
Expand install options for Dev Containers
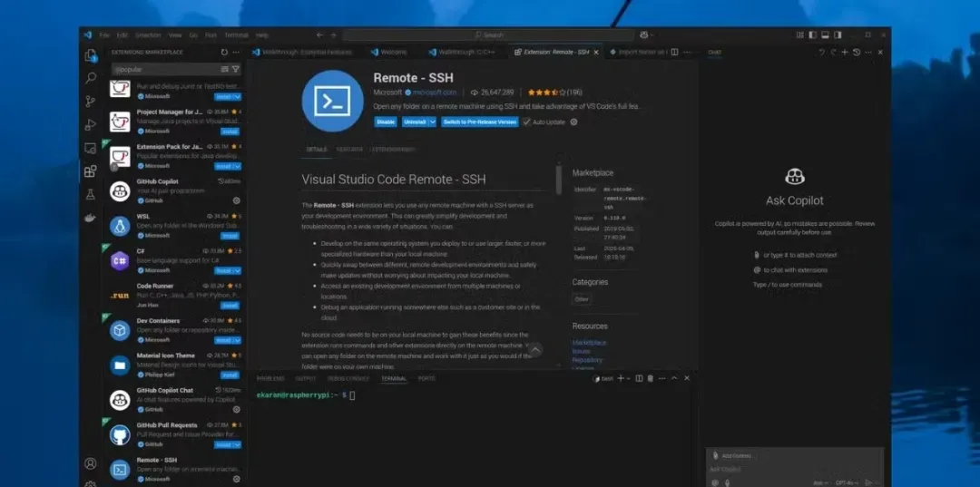(x=238, y=340)
